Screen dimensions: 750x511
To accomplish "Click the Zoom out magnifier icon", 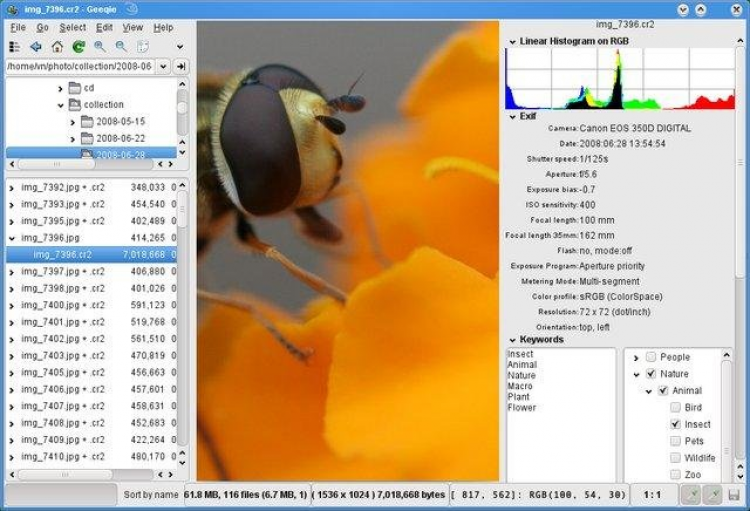I will coord(121,46).
